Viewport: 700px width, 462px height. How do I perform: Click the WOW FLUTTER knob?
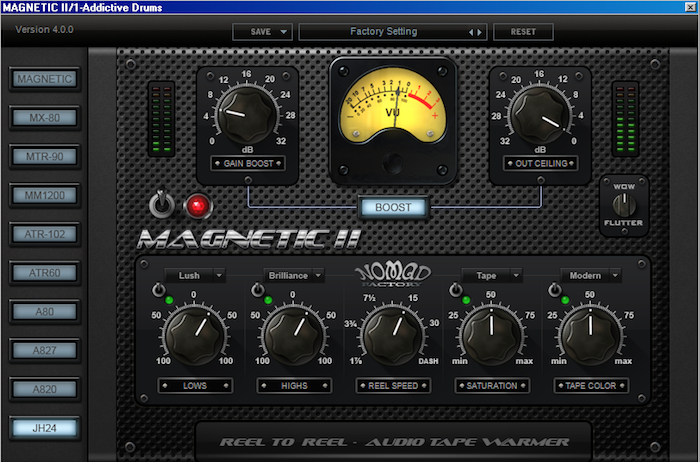coord(624,205)
